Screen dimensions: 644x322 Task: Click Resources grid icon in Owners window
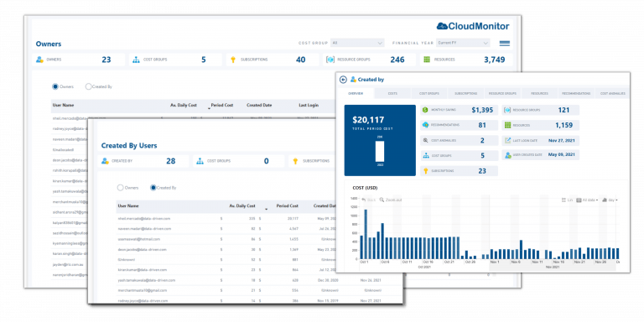(427, 60)
